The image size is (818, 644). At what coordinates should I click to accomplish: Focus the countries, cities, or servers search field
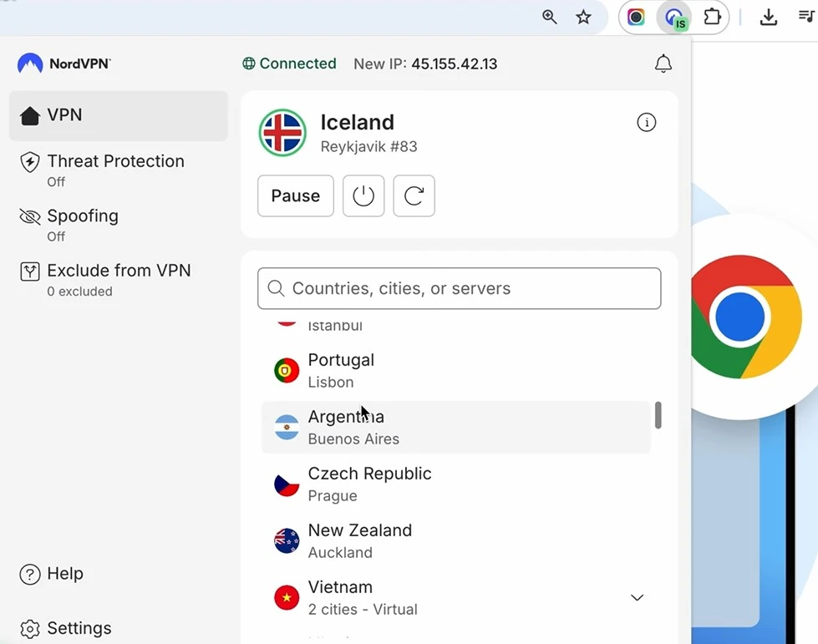click(x=459, y=288)
